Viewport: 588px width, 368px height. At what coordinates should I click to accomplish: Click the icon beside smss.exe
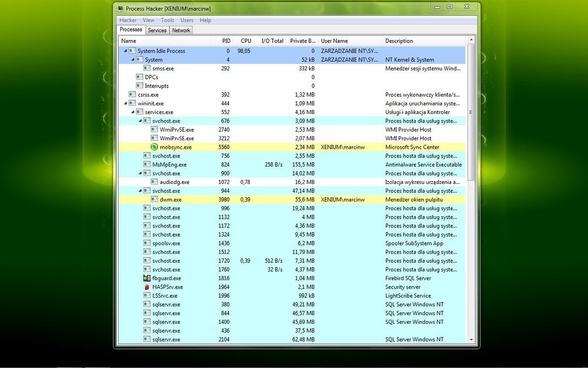[x=147, y=68]
